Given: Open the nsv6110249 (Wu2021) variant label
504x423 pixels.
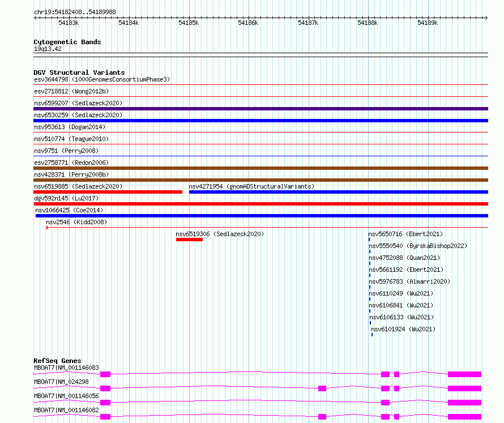Looking at the screenshot, I should pos(401,293).
